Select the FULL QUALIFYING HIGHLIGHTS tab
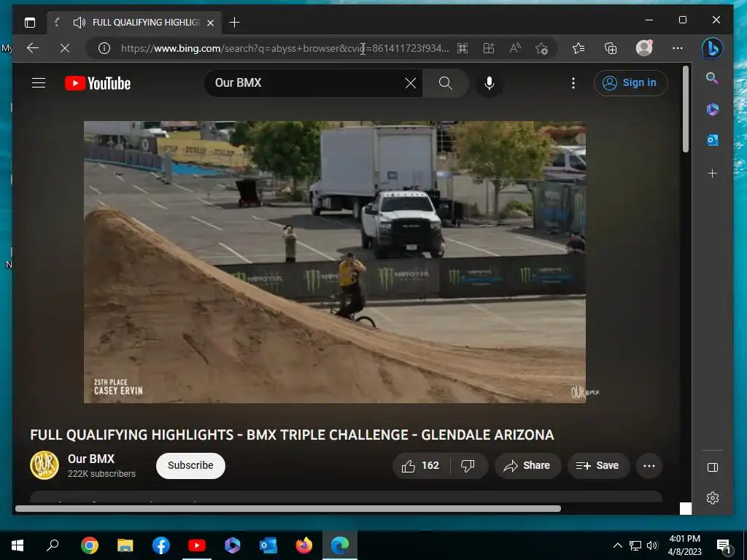The height and width of the screenshot is (560, 747). coord(134,23)
